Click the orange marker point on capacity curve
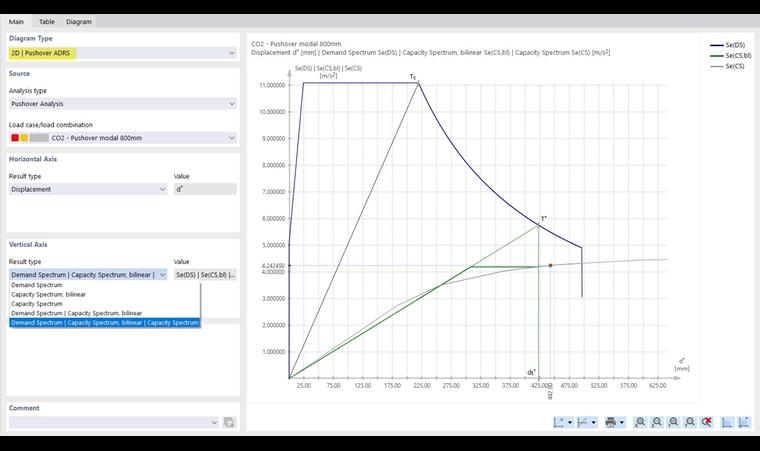This screenshot has width=760, height=451. point(550,265)
